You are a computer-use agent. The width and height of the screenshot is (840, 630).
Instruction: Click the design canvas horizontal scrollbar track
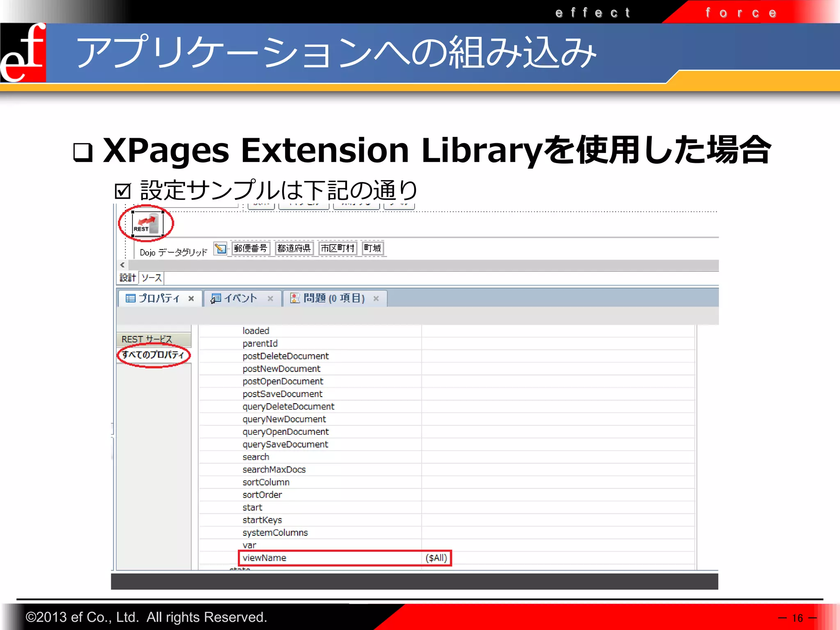pyautogui.click(x=423, y=265)
